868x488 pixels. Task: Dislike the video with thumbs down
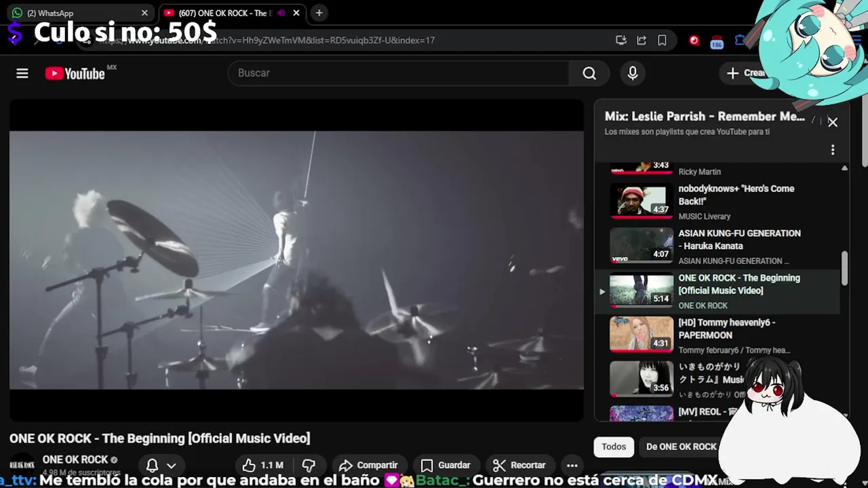click(309, 466)
